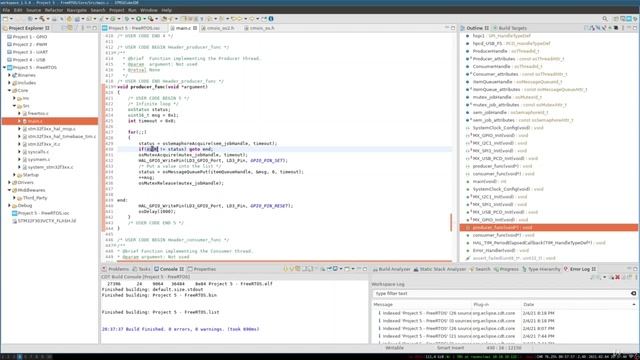Collapse the Src folder
640x360 pixels.
14,106
